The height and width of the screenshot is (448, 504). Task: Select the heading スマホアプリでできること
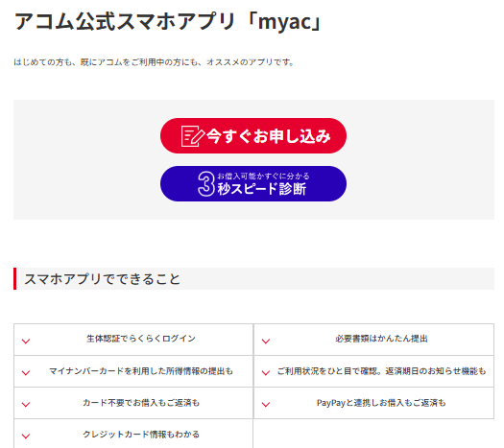point(102,279)
